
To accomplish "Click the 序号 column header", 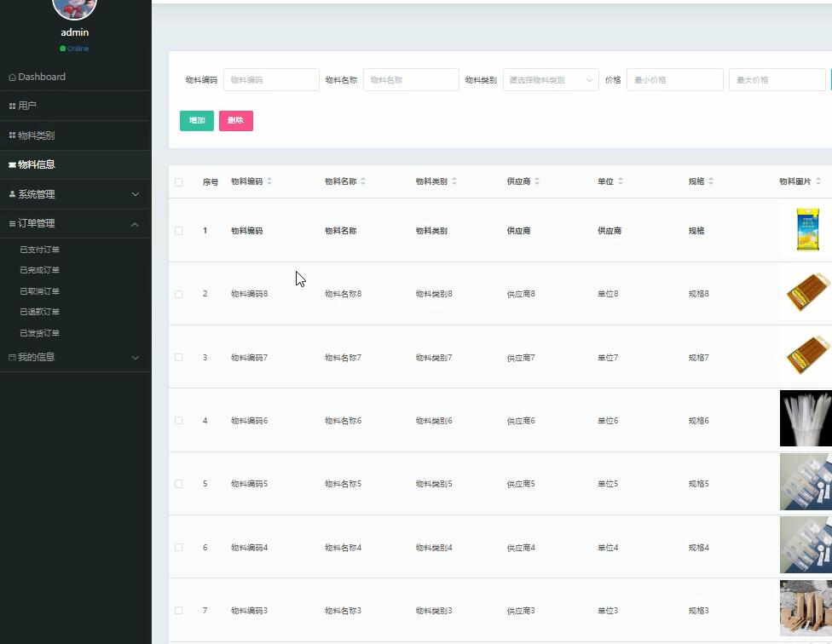I will click(x=211, y=182).
